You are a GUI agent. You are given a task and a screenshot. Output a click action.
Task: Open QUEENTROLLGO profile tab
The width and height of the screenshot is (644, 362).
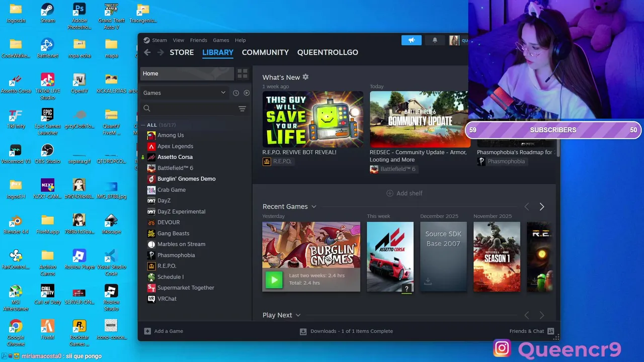328,52
